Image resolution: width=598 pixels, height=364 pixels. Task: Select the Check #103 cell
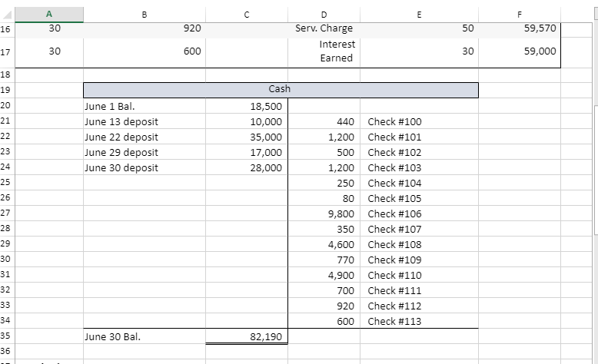(x=419, y=167)
